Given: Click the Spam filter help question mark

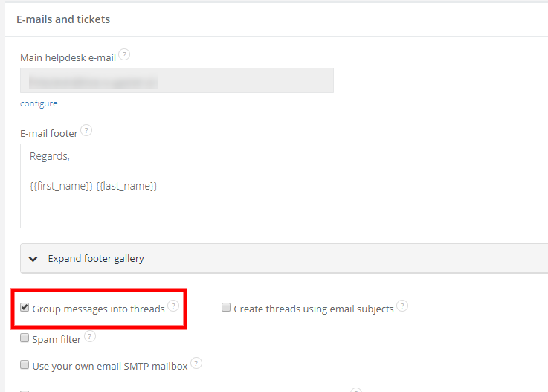Looking at the screenshot, I should (90, 336).
